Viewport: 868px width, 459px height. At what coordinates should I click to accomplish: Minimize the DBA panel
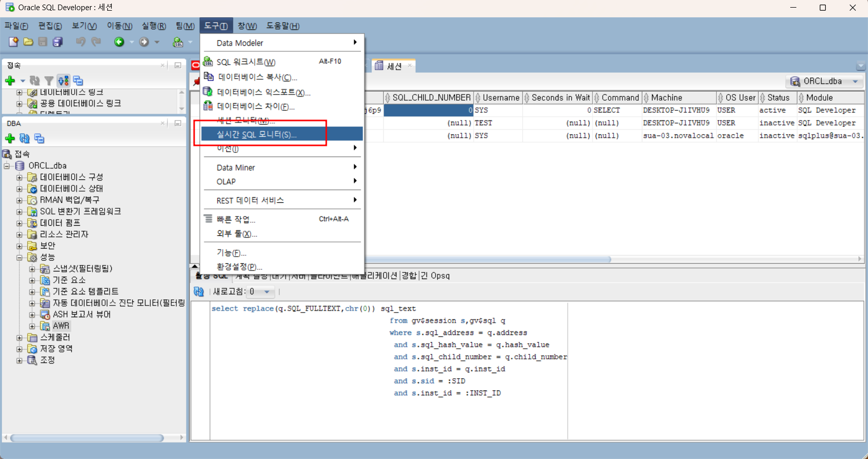[178, 123]
